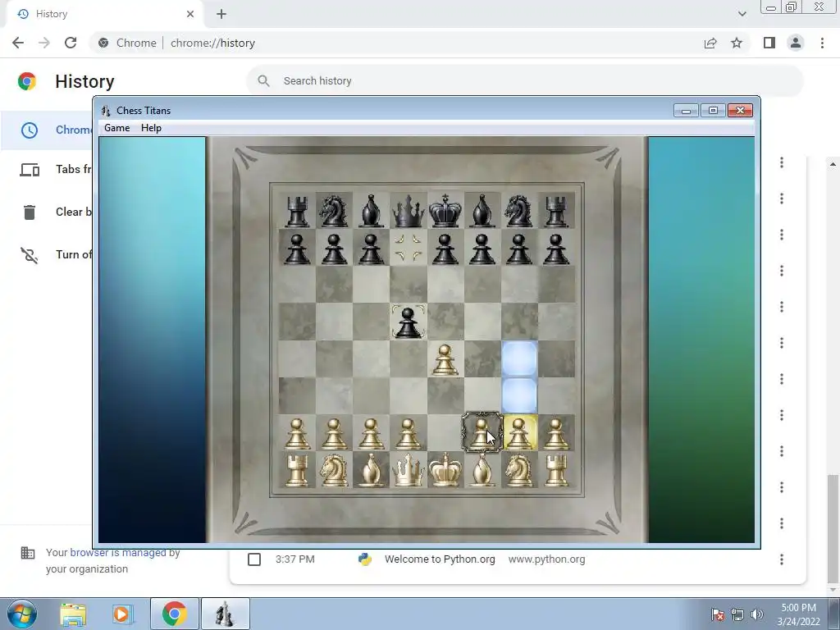This screenshot has height=630, width=840.
Task: Open Windows Media Player from the taskbar
Action: [121, 614]
